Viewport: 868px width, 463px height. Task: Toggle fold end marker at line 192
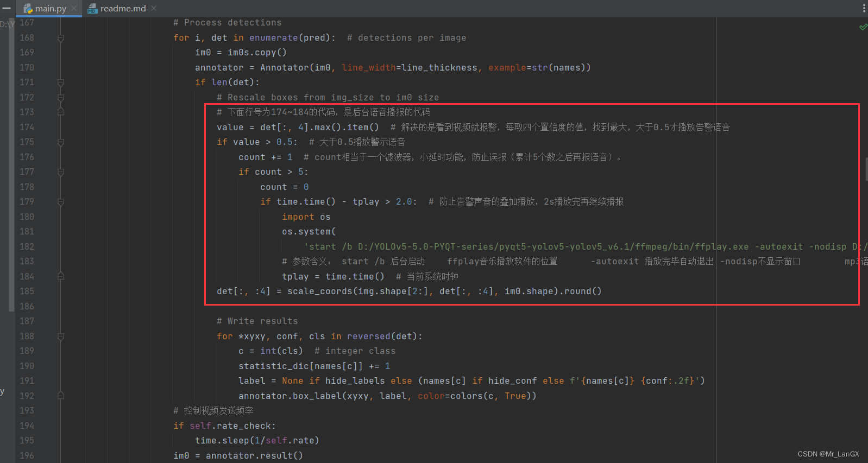61,396
